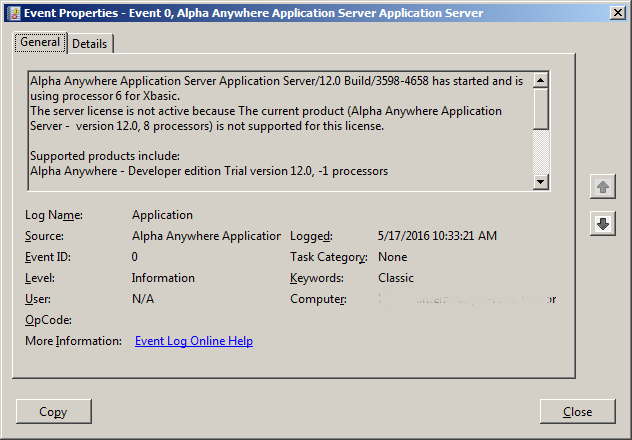Click the Event ID value 0
This screenshot has height=440, width=632.
135,257
